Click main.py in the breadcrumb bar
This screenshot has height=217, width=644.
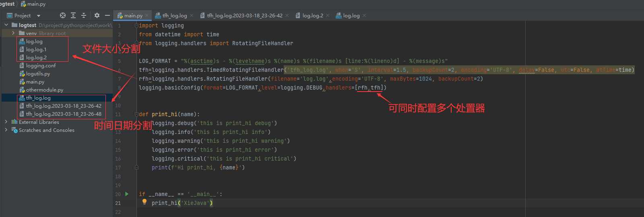[x=36, y=4]
